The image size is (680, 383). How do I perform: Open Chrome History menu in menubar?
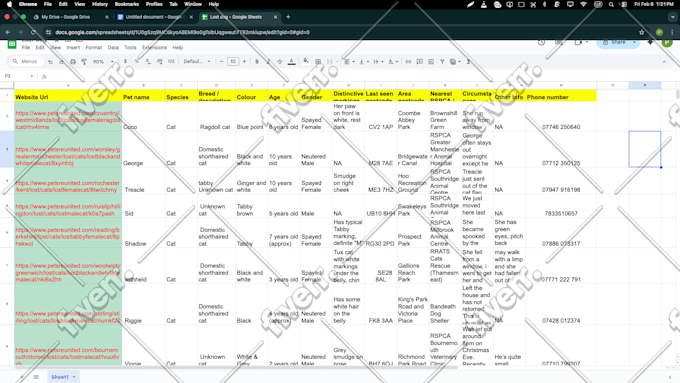(x=100, y=4)
